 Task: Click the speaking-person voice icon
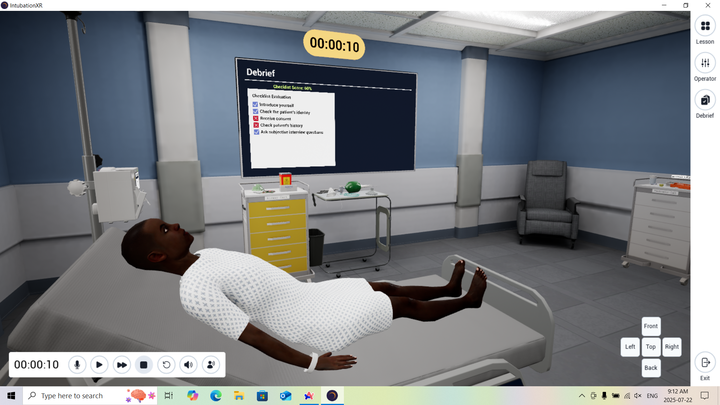[211, 365]
